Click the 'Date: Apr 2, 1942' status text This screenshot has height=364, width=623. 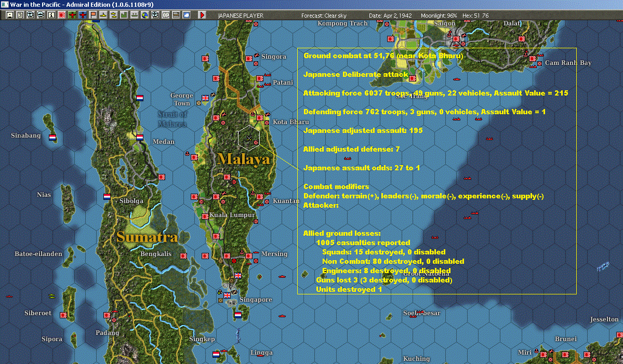coord(390,16)
